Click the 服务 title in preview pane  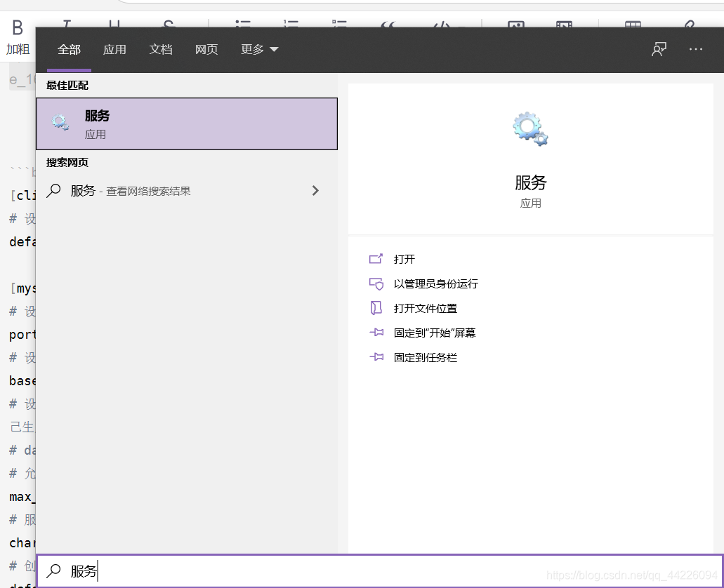click(530, 182)
